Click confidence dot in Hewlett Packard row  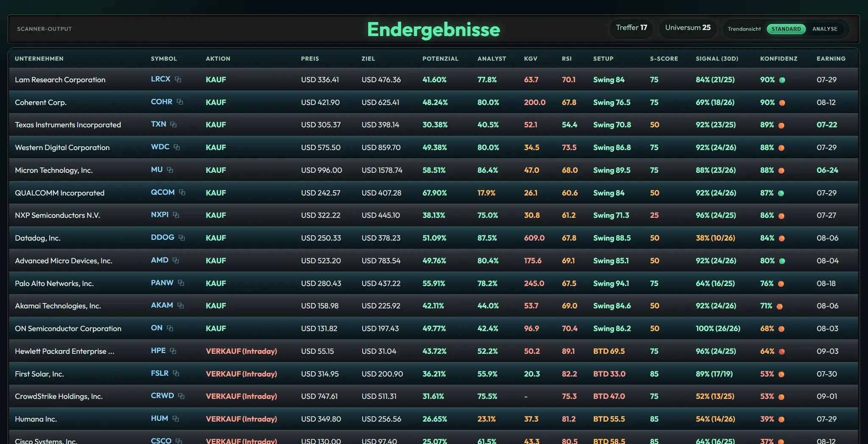coord(782,352)
